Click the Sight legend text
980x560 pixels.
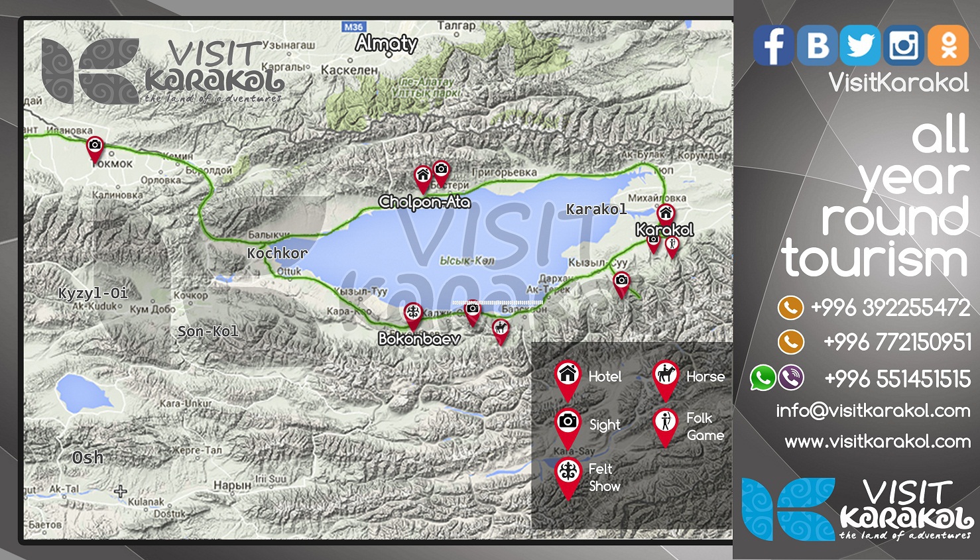605,425
